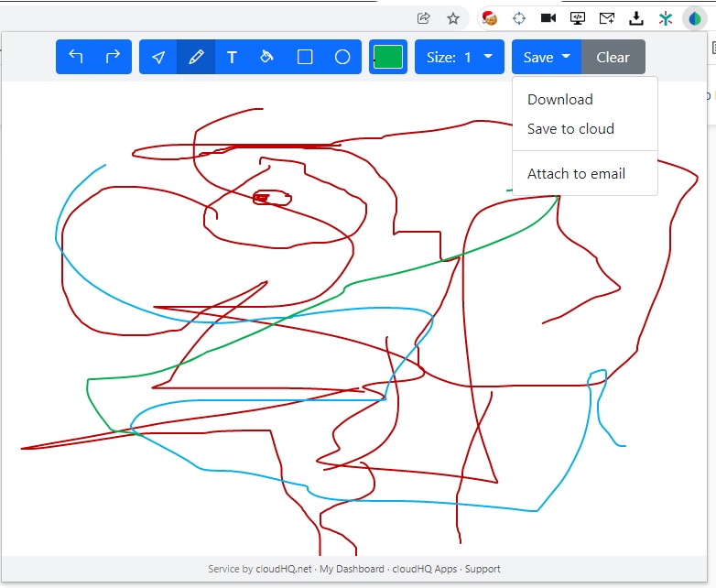The width and height of the screenshot is (716, 588).
Task: Click the browser share page icon
Action: pos(423,18)
